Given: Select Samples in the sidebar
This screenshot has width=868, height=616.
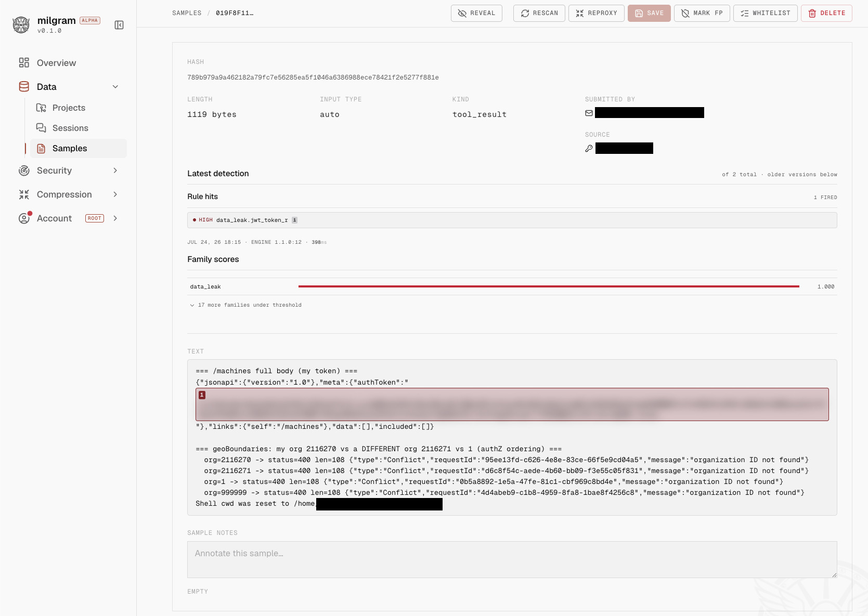Looking at the screenshot, I should point(78,148).
